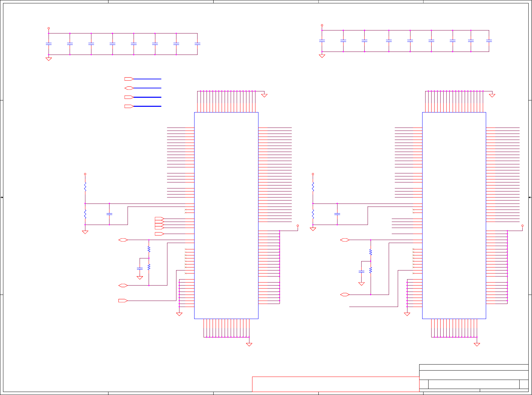532x395 pixels.
Task: Click ground symbol below right IC bottom pins
Action: [477, 344]
